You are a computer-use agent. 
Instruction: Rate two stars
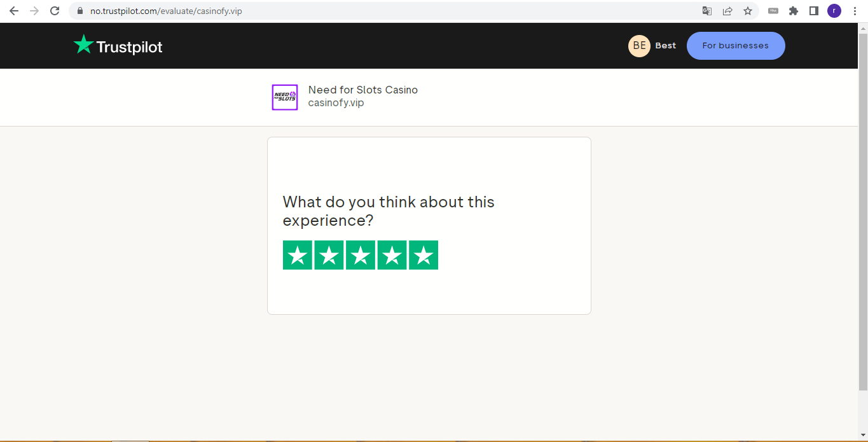[x=329, y=255]
